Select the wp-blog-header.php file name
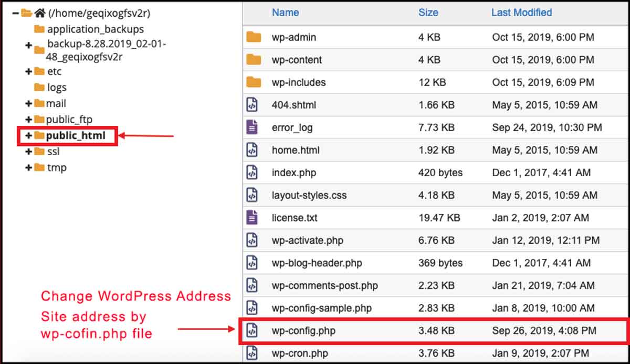 click(x=317, y=263)
